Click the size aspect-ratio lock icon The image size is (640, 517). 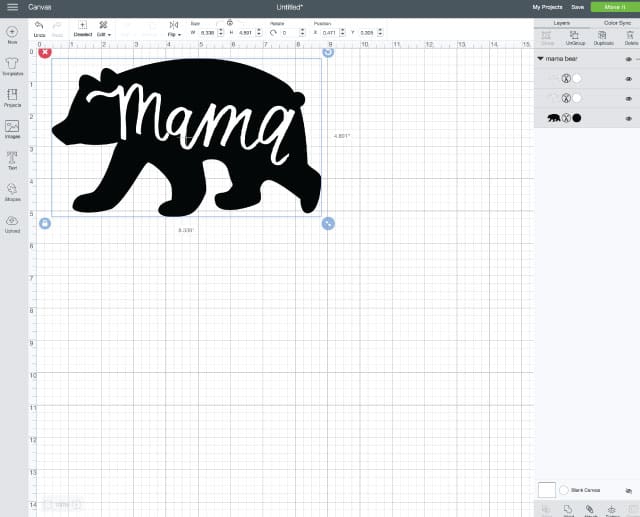click(x=230, y=22)
